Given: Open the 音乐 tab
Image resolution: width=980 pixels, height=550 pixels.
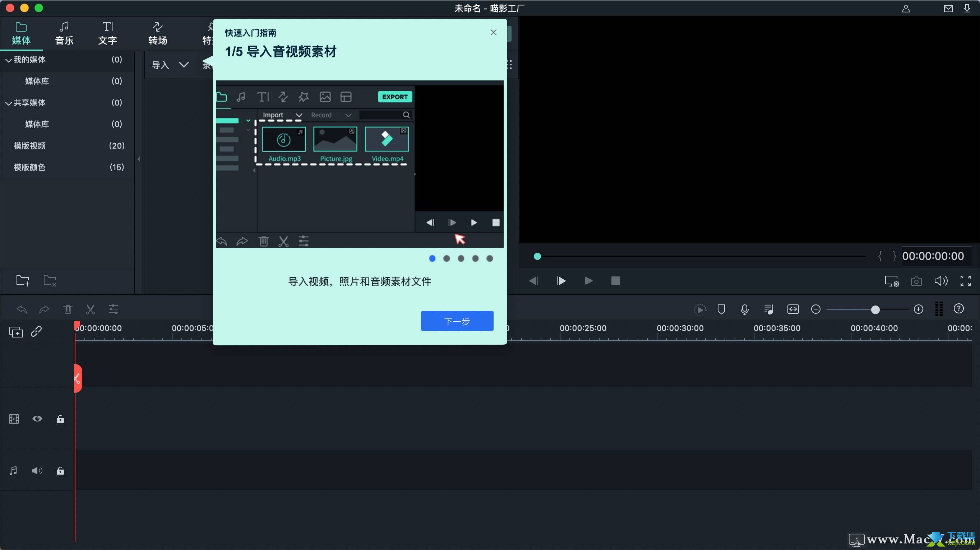Looking at the screenshot, I should (64, 33).
